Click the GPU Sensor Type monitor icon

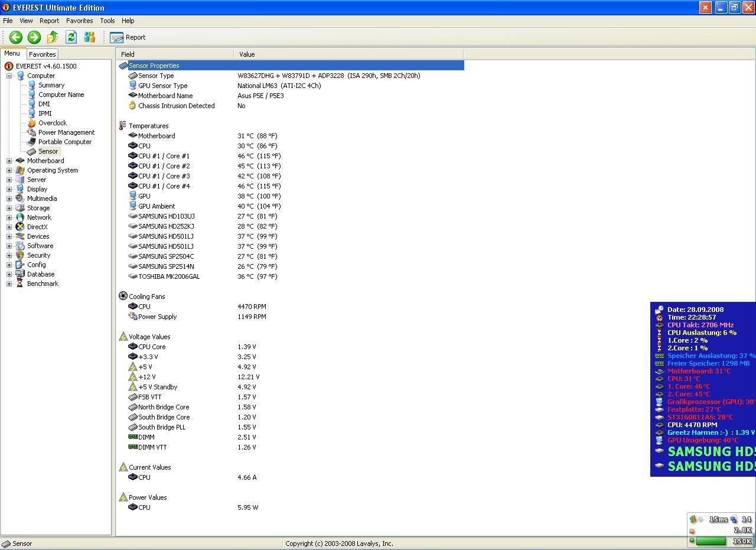coord(132,86)
